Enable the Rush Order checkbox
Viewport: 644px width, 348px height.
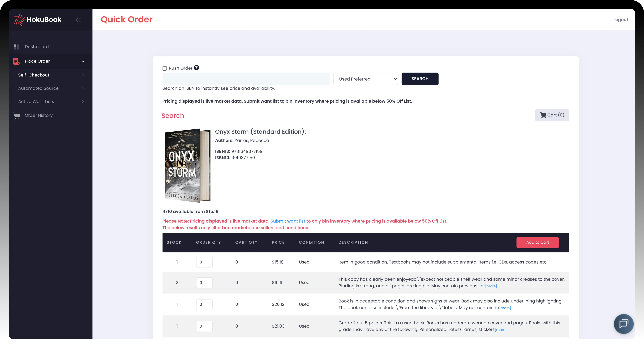pos(165,68)
